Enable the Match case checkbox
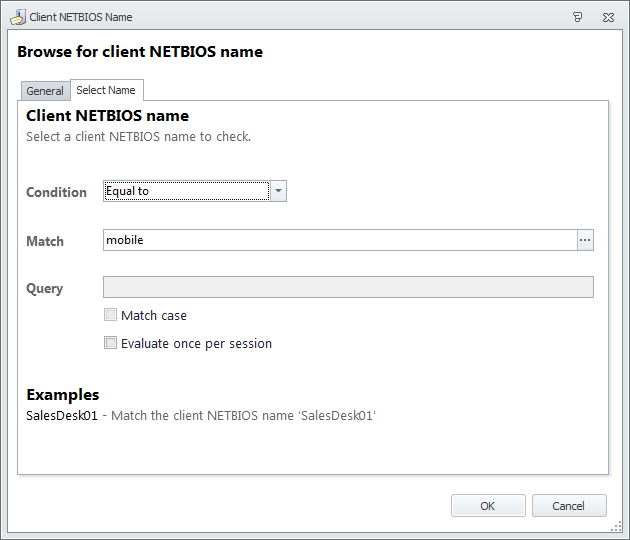 click(110, 315)
